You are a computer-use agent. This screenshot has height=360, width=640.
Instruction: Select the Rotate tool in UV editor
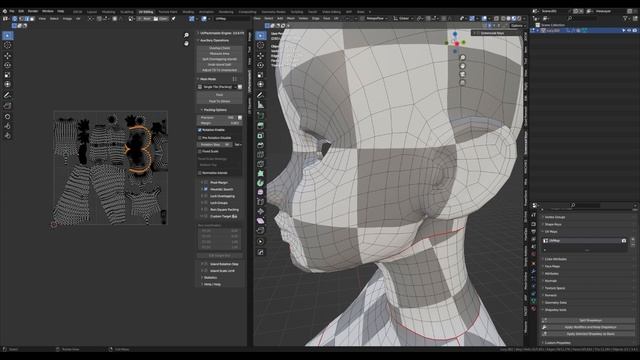7,65
